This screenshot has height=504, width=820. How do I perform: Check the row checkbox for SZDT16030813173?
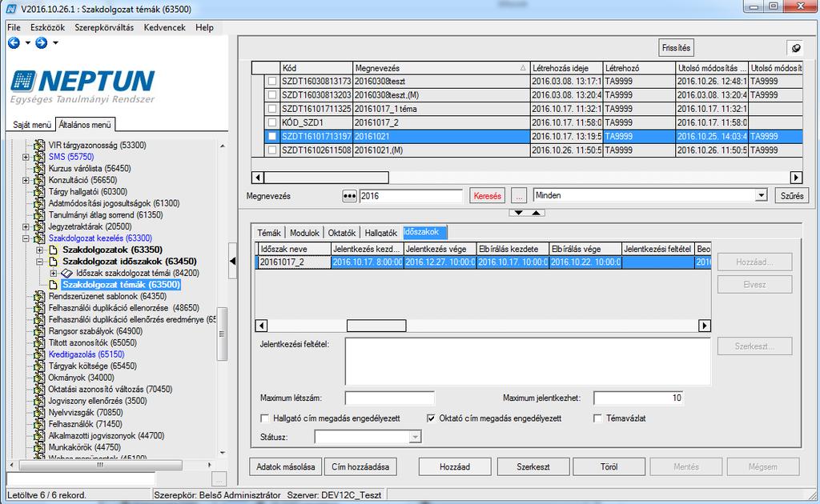tap(272, 81)
